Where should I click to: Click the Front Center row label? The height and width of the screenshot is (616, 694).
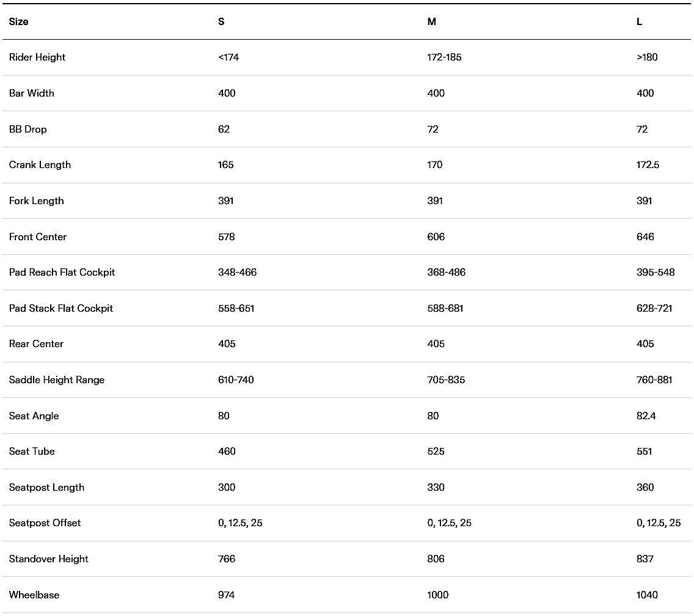click(x=38, y=237)
